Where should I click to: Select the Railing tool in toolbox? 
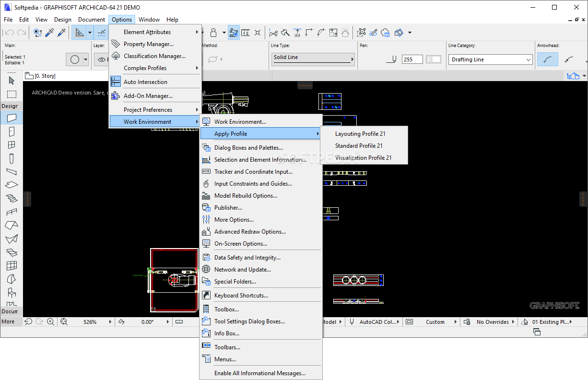click(12, 212)
